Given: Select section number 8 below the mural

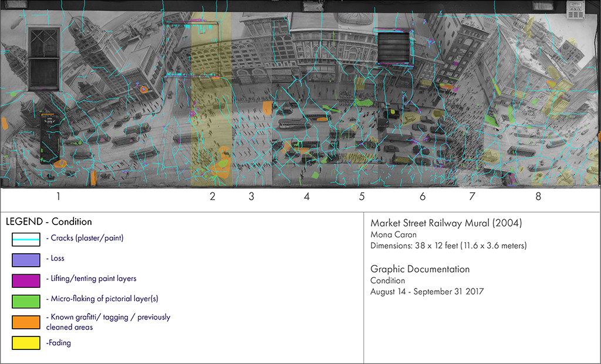Looking at the screenshot, I should (x=538, y=197).
